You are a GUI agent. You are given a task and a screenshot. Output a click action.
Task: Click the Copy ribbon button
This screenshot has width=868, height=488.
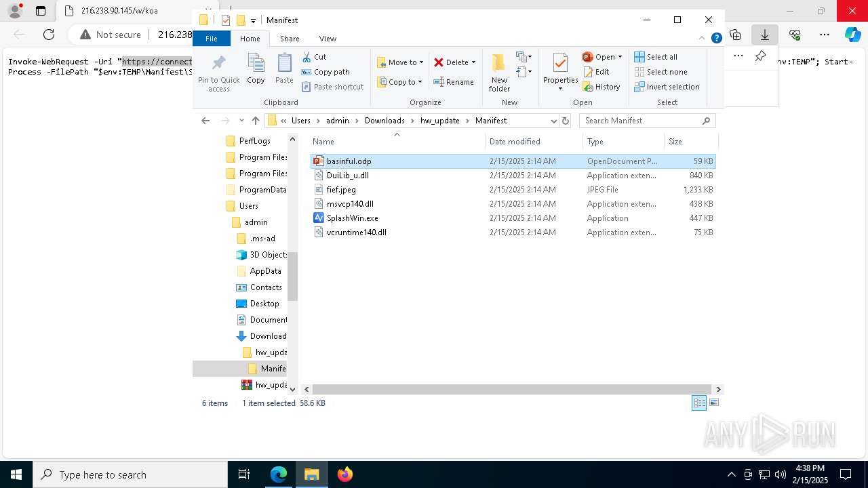click(x=256, y=69)
